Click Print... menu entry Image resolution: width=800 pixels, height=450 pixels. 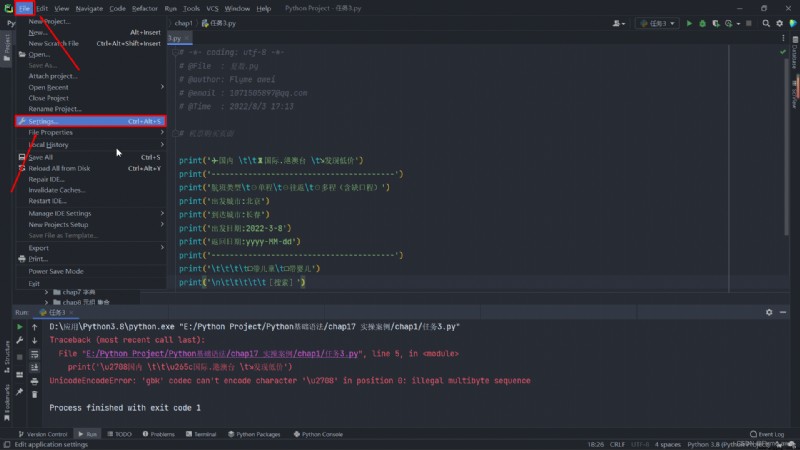[x=91, y=259]
